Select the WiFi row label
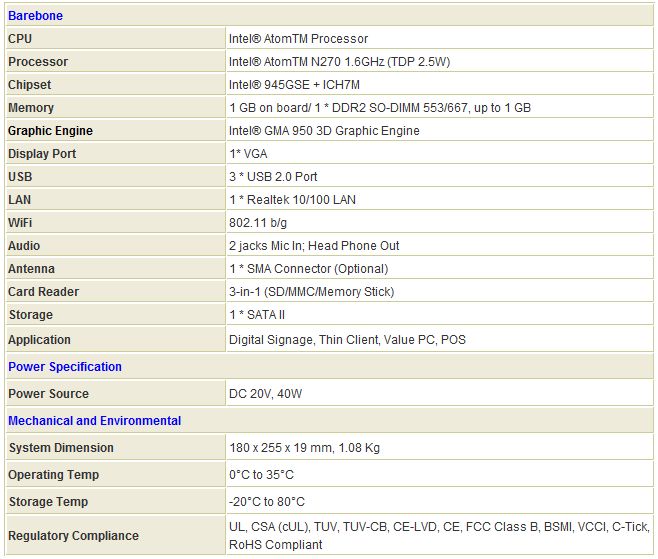658x559 pixels. point(20,223)
